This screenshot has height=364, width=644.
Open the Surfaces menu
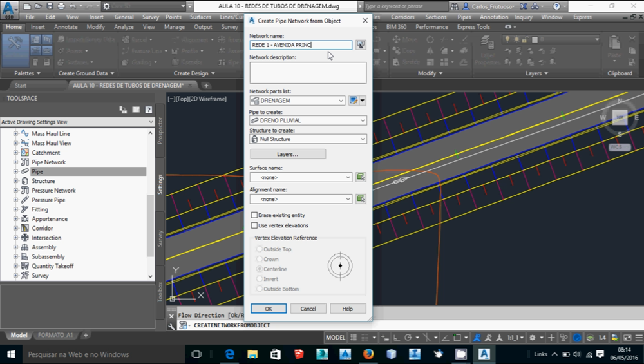pos(200,17)
